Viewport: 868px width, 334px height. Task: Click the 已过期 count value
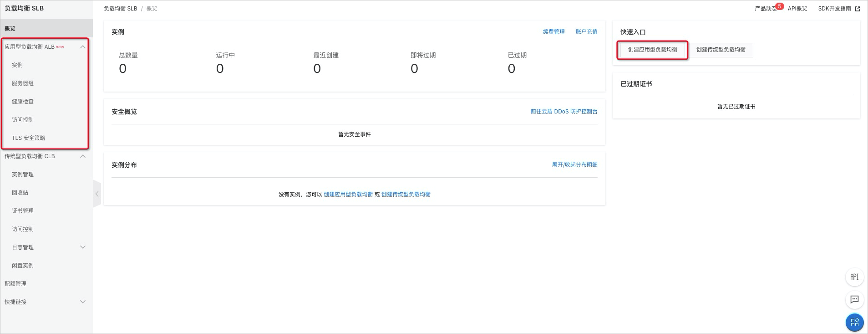coord(512,69)
